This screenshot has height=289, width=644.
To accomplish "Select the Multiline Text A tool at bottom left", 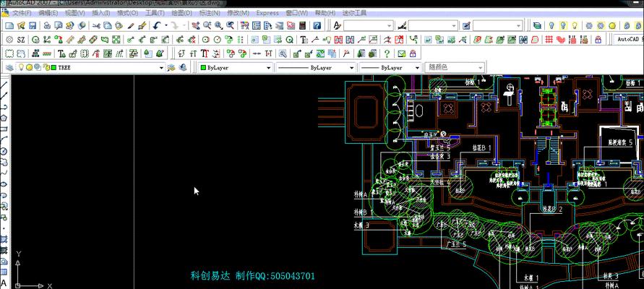I will click(4, 282).
